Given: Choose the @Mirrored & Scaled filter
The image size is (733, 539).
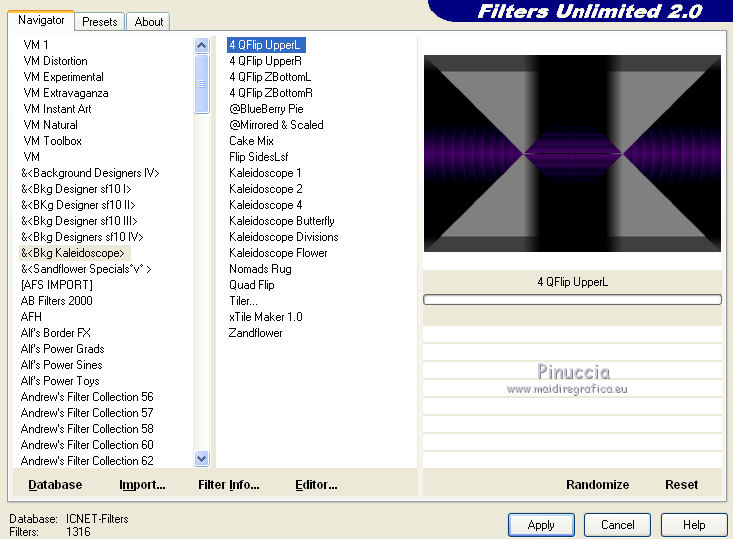Looking at the screenshot, I should (276, 125).
